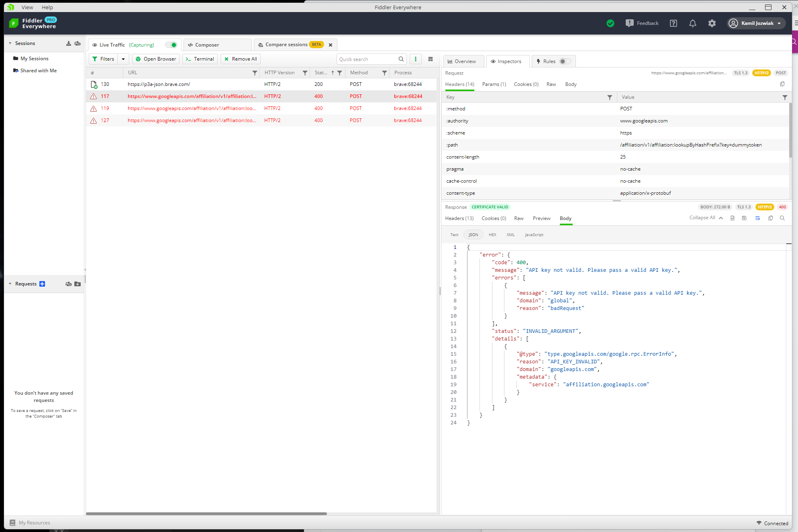Search within the response body
This screenshot has width=798, height=532.
click(782, 218)
